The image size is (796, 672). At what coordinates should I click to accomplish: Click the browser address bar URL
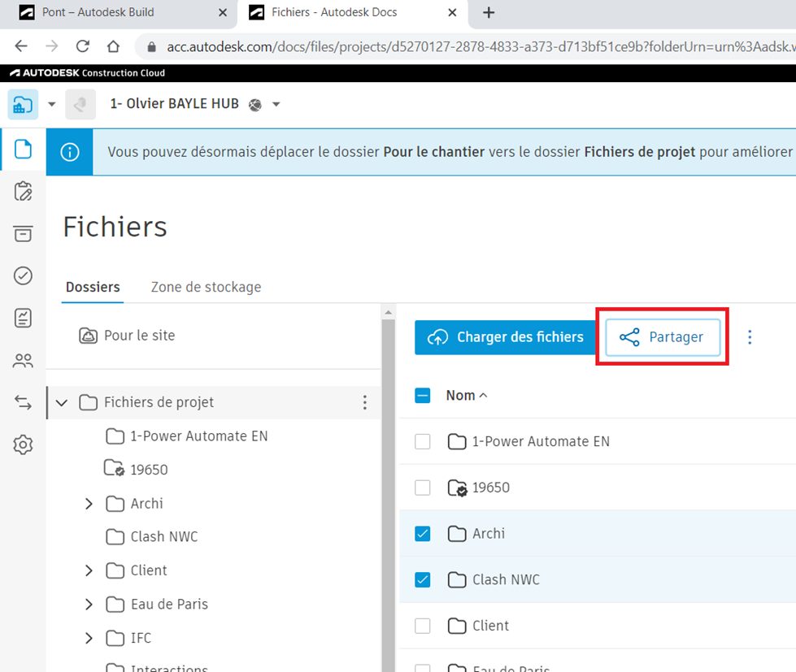480,46
